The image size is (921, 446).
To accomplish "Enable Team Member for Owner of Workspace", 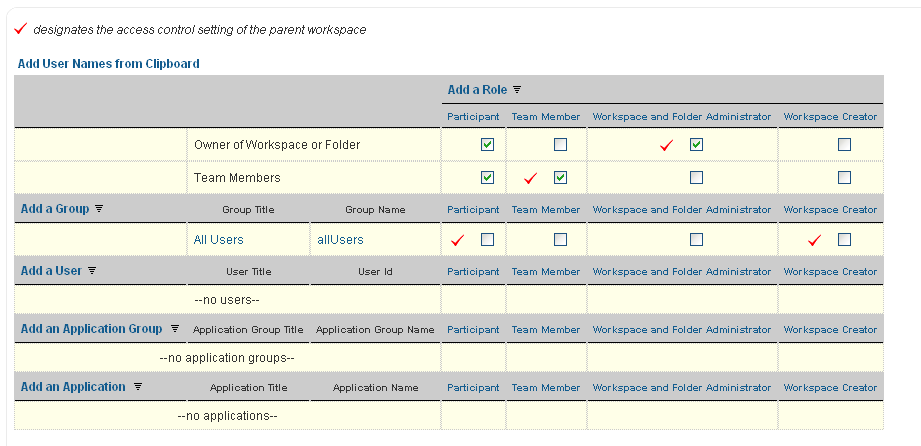I will tap(560, 144).
